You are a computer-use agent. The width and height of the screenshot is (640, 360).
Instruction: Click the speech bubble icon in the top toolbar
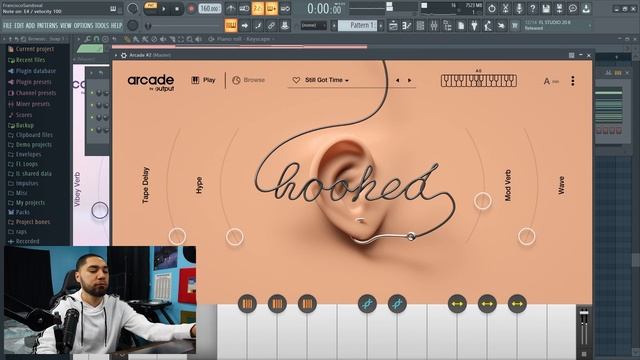click(x=573, y=8)
